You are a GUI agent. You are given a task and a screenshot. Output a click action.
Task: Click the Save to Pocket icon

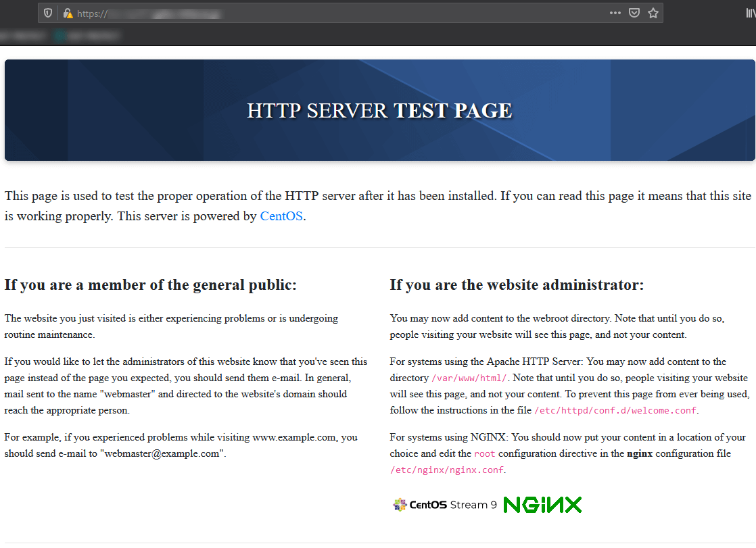point(634,13)
